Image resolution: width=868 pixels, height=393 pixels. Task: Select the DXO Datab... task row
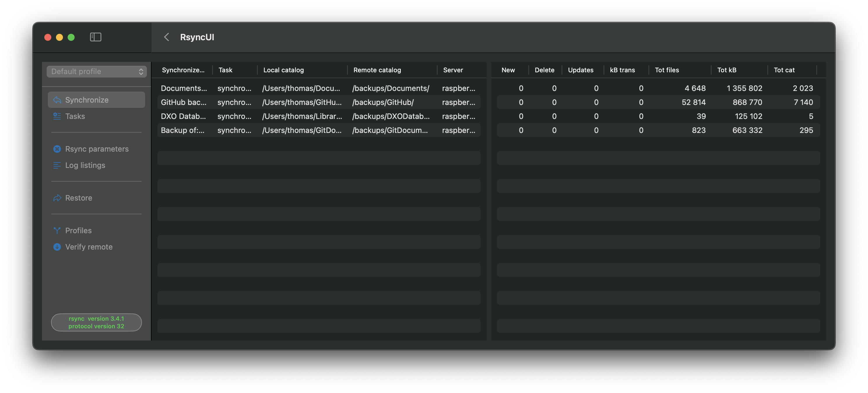[x=319, y=116]
